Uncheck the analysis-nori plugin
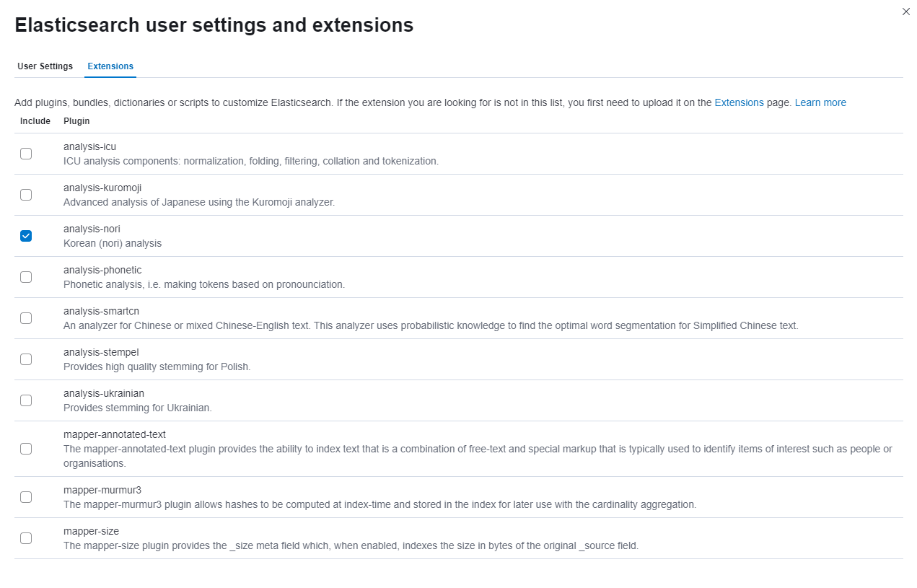Screen dimensions: 917x588 (x=26, y=236)
